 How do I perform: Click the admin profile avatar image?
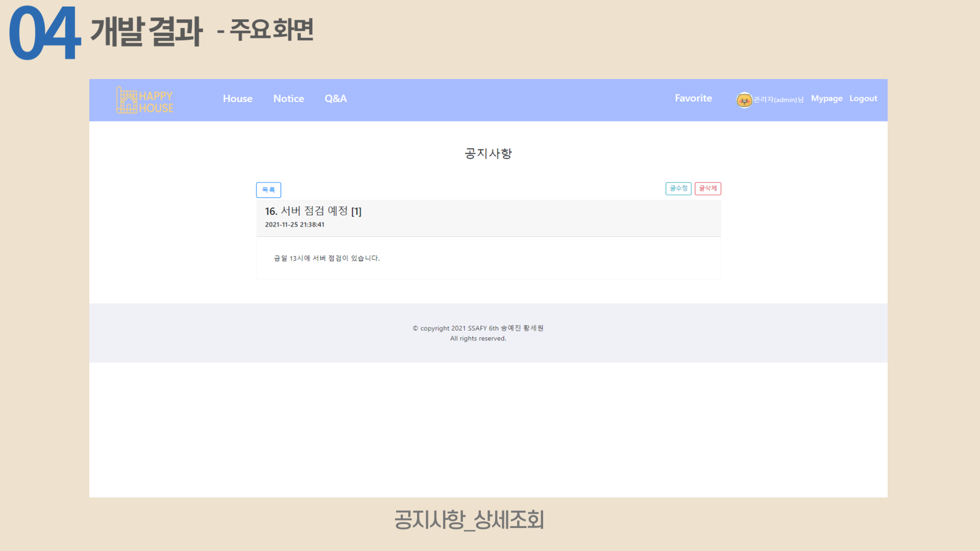coord(744,100)
